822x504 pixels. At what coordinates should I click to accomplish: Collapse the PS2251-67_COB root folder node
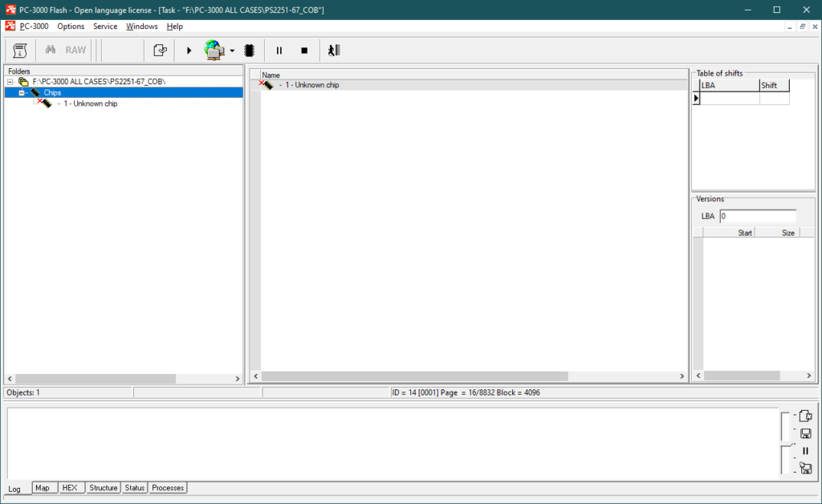(10, 82)
